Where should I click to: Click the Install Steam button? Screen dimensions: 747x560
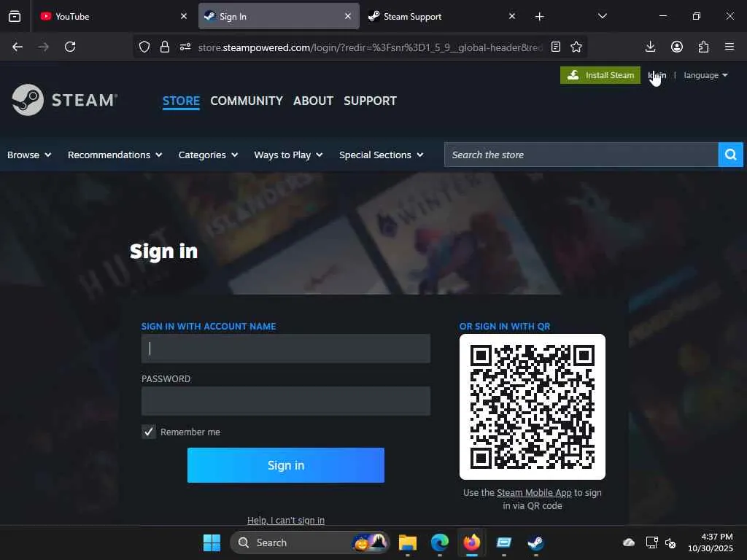pos(600,75)
